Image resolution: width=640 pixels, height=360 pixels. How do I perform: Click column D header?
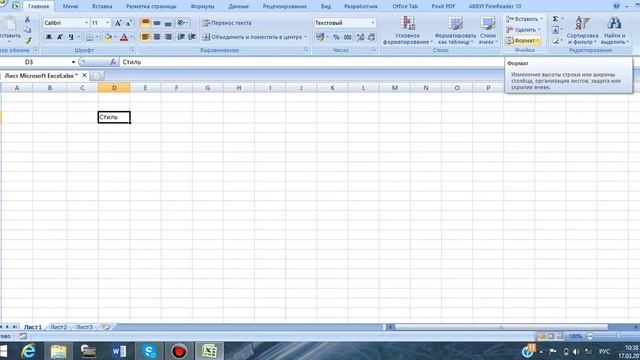(114, 88)
